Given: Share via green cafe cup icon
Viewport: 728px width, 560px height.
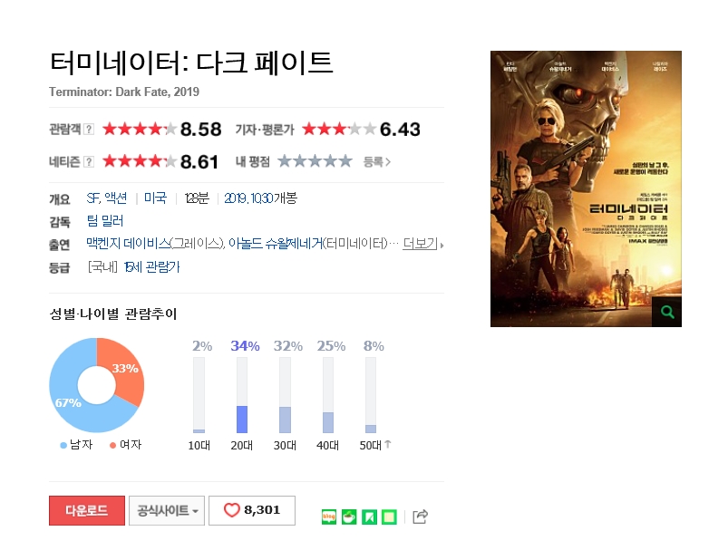Looking at the screenshot, I should 349,517.
